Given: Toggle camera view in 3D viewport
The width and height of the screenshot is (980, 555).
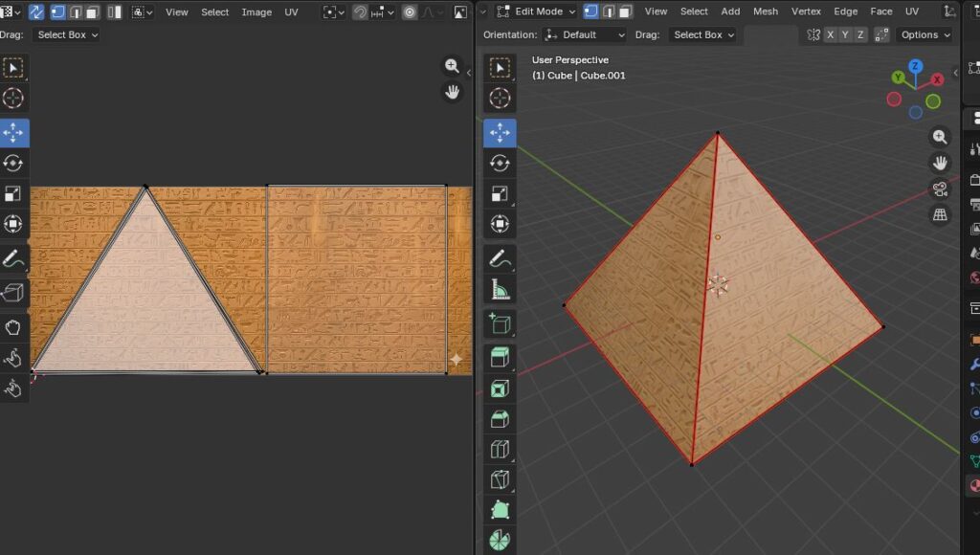Looking at the screenshot, I should pos(940,189).
